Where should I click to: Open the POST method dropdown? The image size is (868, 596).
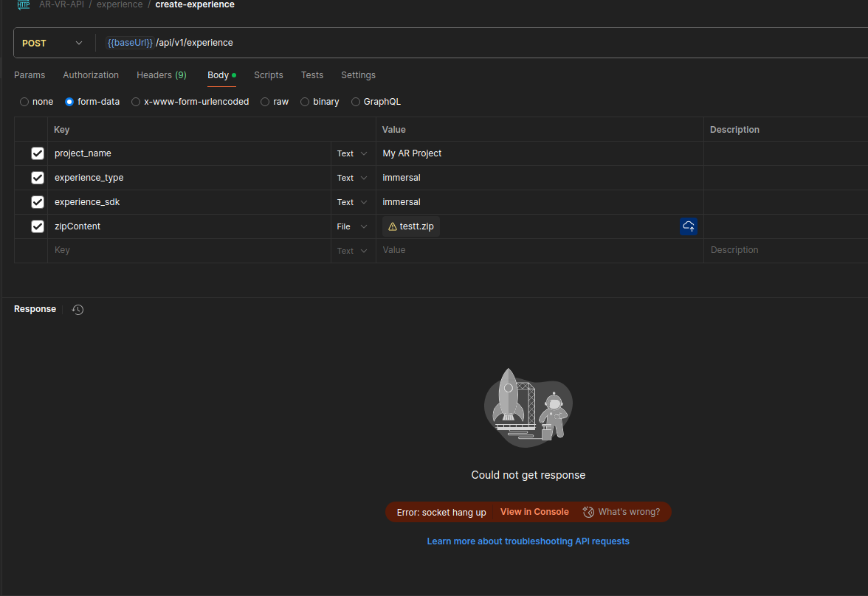click(x=53, y=43)
